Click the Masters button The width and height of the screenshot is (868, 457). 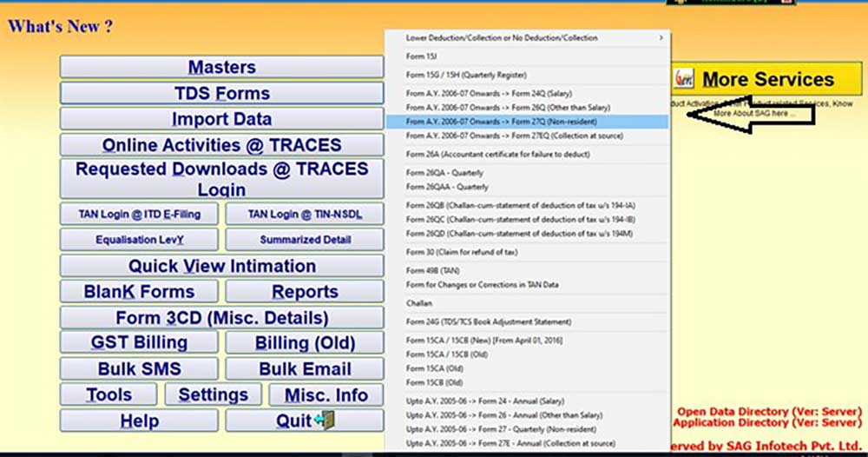point(222,67)
